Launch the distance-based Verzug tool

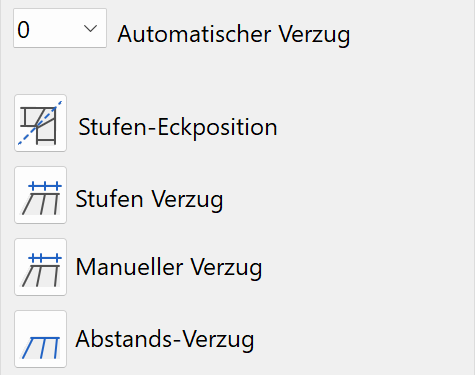pyautogui.click(x=40, y=339)
